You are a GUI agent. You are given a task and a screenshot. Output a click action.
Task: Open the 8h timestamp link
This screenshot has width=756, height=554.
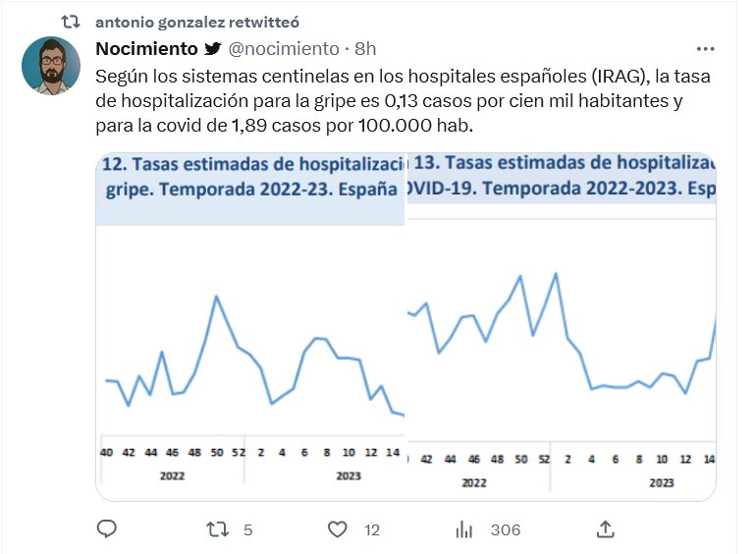coord(365,49)
